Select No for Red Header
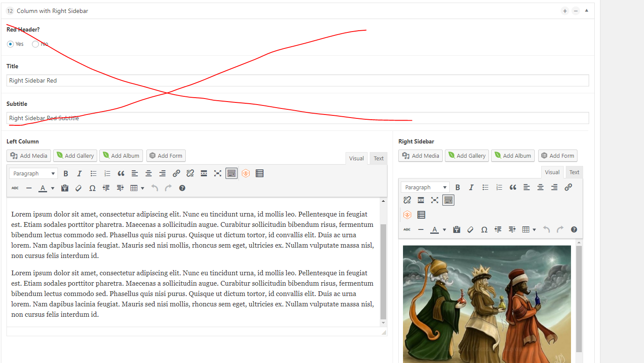 (x=35, y=44)
